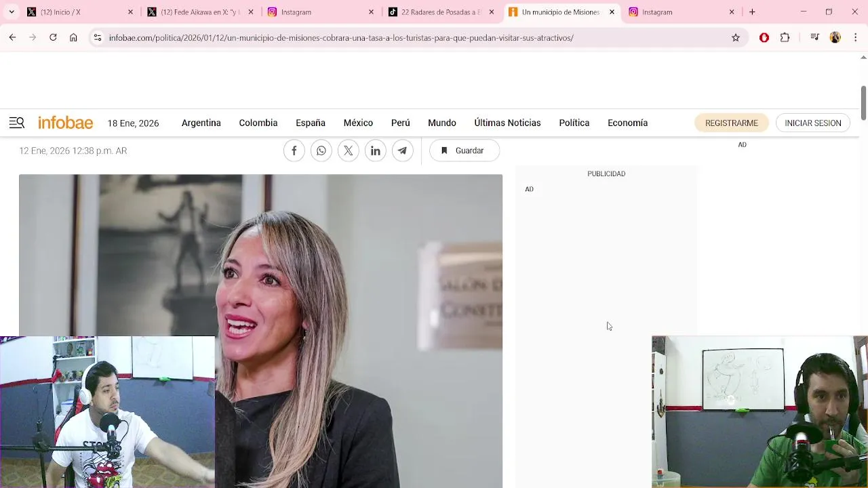Viewport: 868px width, 488px height.
Task: Go to the infobae logo homepage
Action: (66, 123)
